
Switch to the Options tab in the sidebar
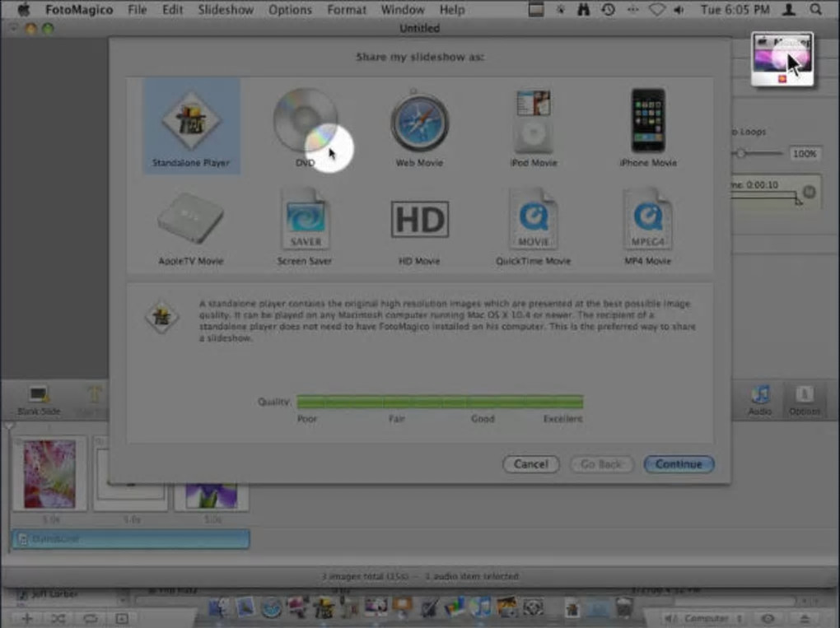click(804, 401)
